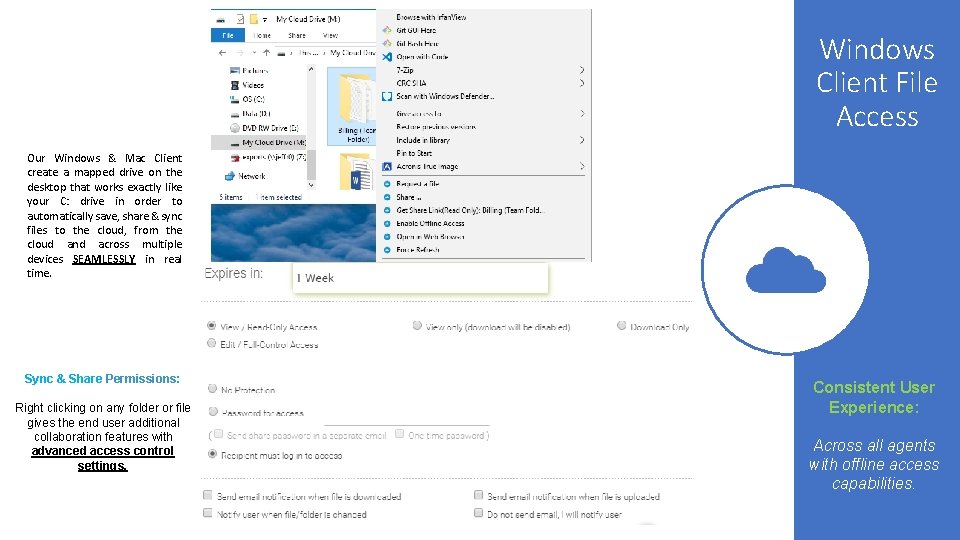Click the cloud icon beside Open in Web Browser
This screenshot has height=540, width=960.
click(387, 237)
